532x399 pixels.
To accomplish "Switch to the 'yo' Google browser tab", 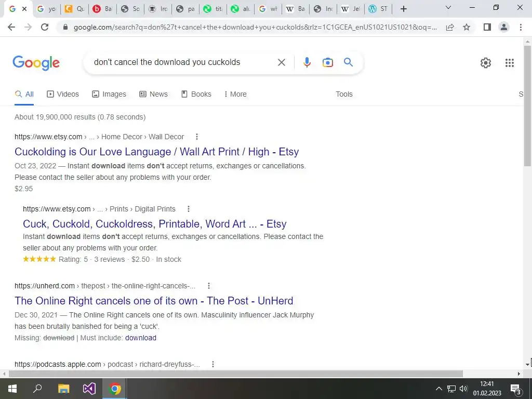I will pos(47,9).
